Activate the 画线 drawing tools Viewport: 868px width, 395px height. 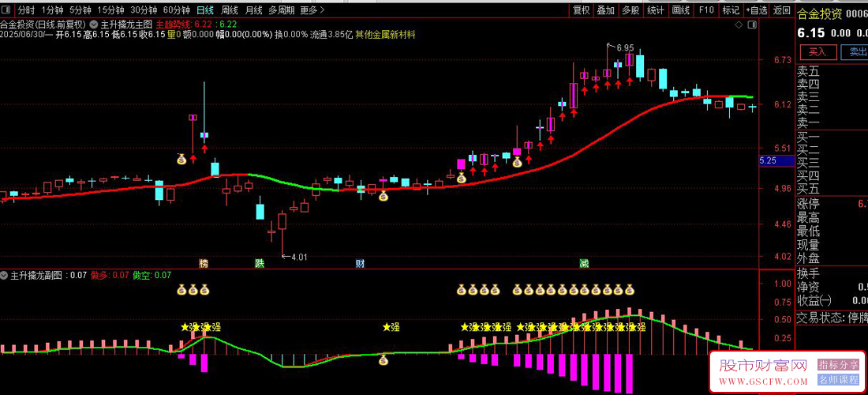[x=681, y=10]
